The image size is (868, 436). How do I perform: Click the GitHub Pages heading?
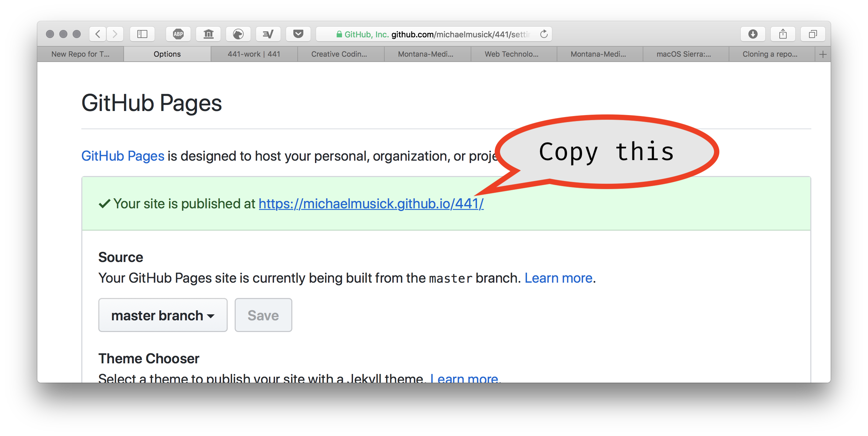coord(152,103)
